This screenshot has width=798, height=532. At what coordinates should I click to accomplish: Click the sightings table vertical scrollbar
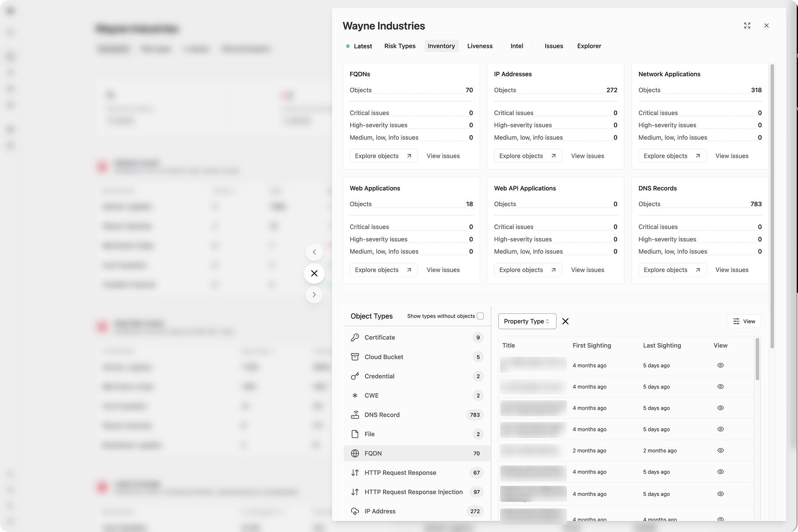[x=757, y=359]
